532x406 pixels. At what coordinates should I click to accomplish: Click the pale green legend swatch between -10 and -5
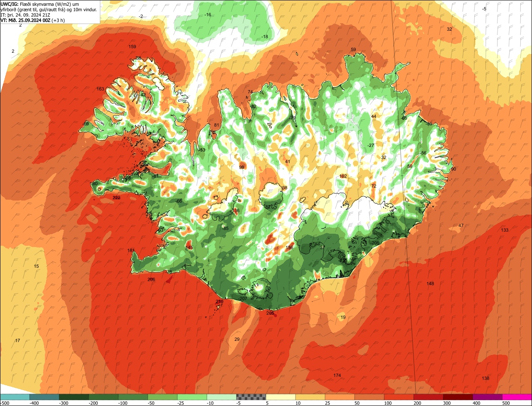tap(222, 397)
